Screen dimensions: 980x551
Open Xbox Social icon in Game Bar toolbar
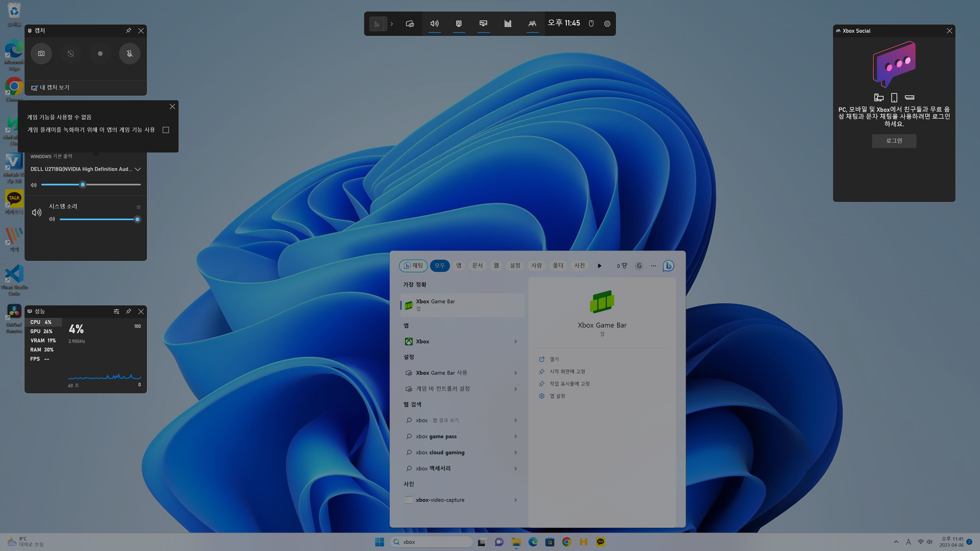[x=532, y=23]
